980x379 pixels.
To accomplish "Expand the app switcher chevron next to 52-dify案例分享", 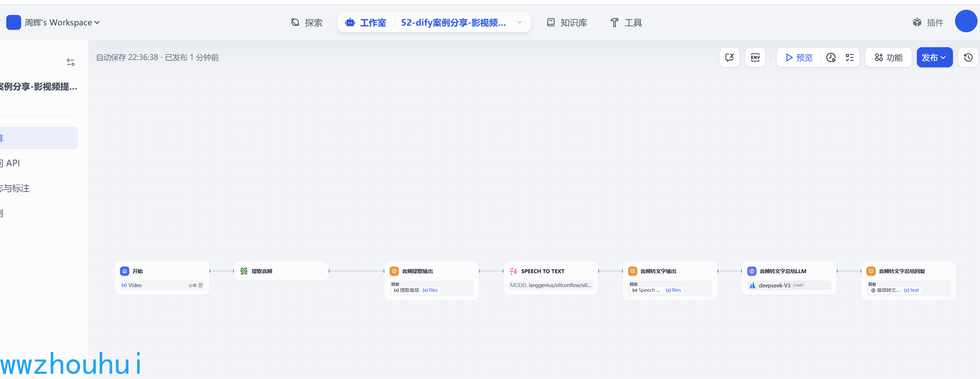I will click(519, 23).
